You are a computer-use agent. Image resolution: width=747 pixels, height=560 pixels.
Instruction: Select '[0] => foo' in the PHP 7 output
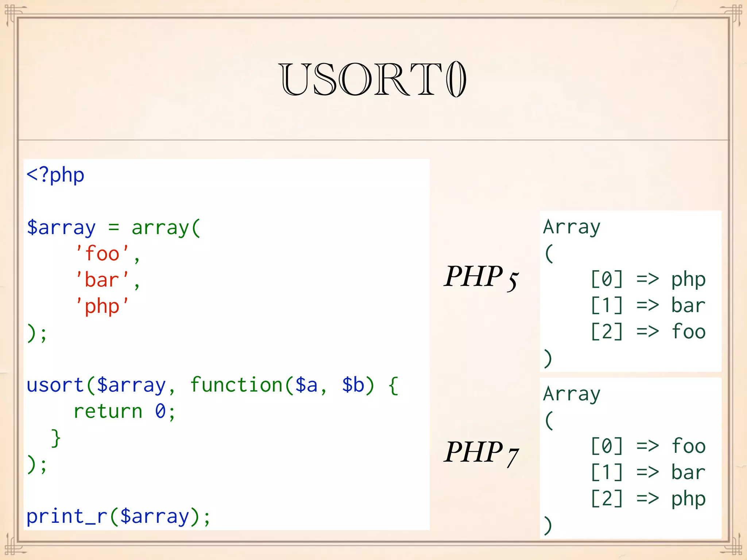click(x=648, y=446)
